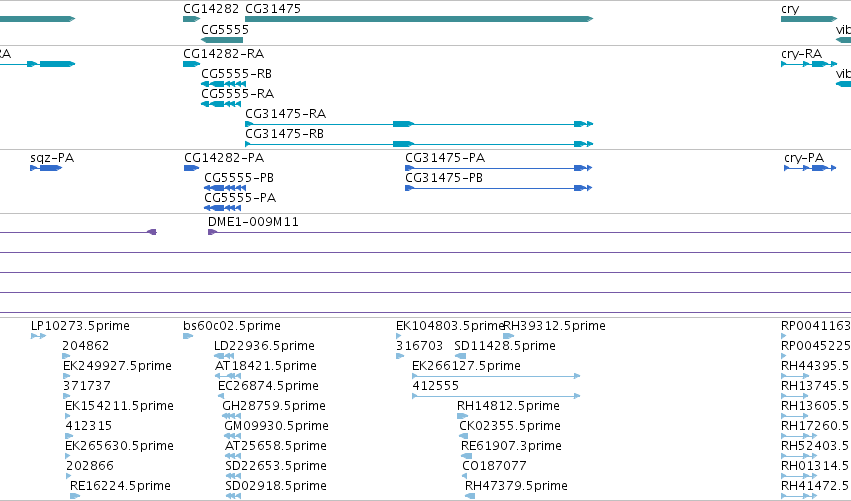Select BAC clone DME1-009M11
This screenshot has height=501, width=851.
click(x=529, y=232)
